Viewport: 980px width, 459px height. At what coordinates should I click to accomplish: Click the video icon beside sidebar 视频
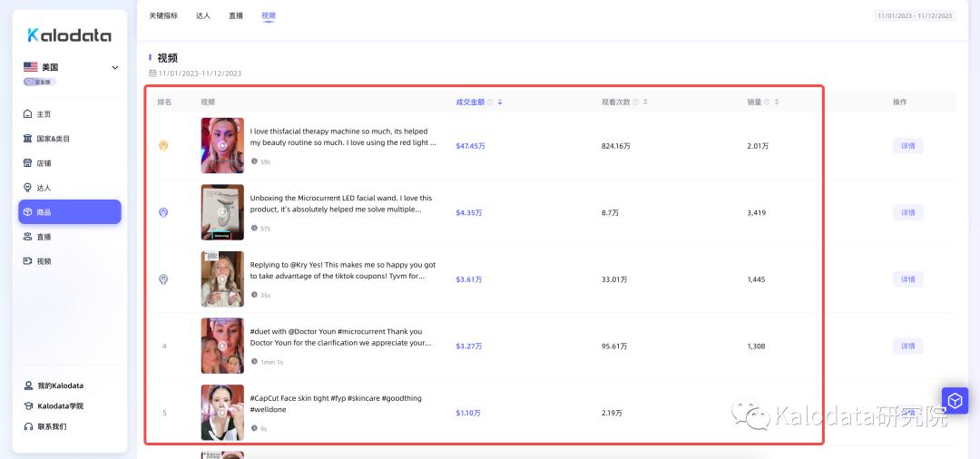27,261
